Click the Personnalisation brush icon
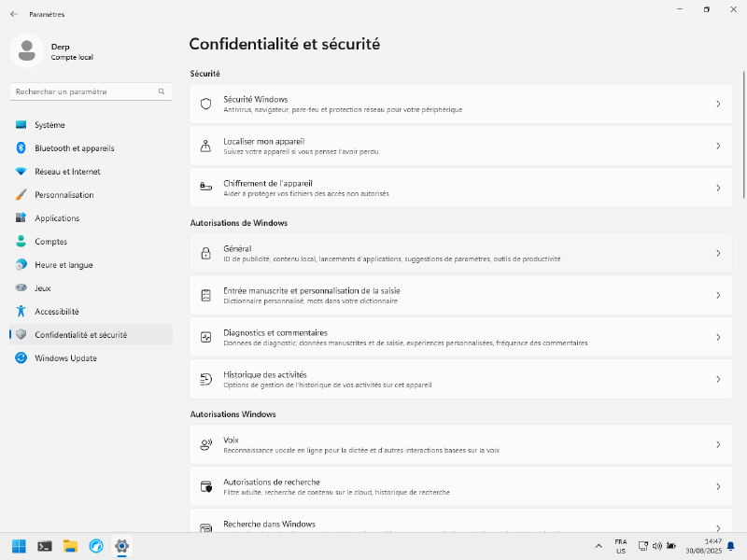This screenshot has width=747, height=560. click(x=21, y=194)
